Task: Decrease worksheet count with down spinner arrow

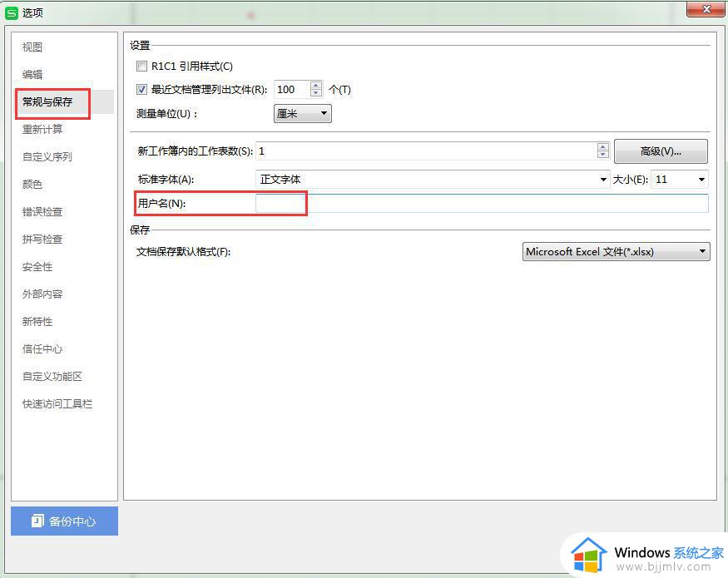Action: (602, 155)
